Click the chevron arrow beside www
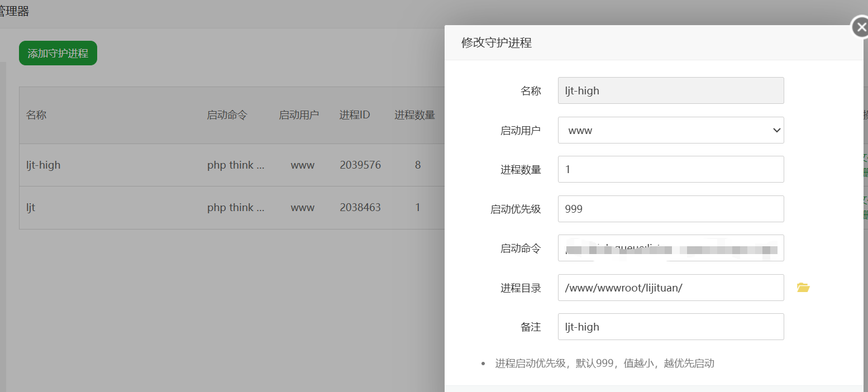Image resolution: width=868 pixels, height=392 pixels. [x=776, y=130]
